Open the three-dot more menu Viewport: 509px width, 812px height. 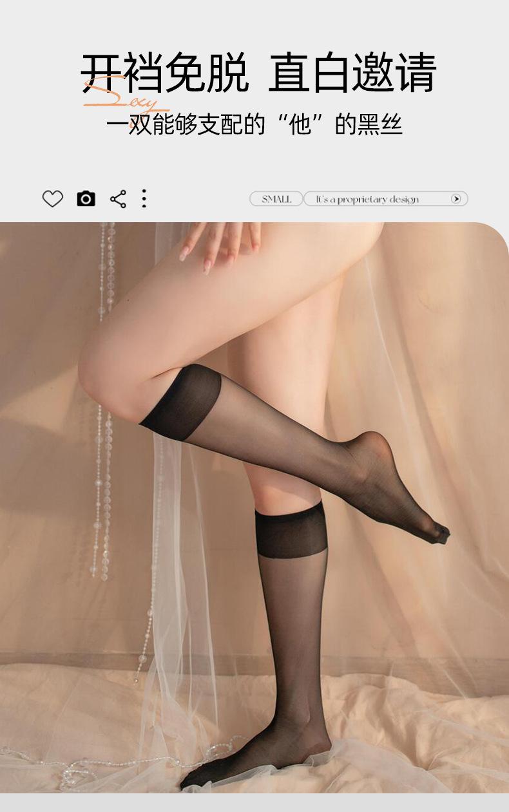coord(144,198)
